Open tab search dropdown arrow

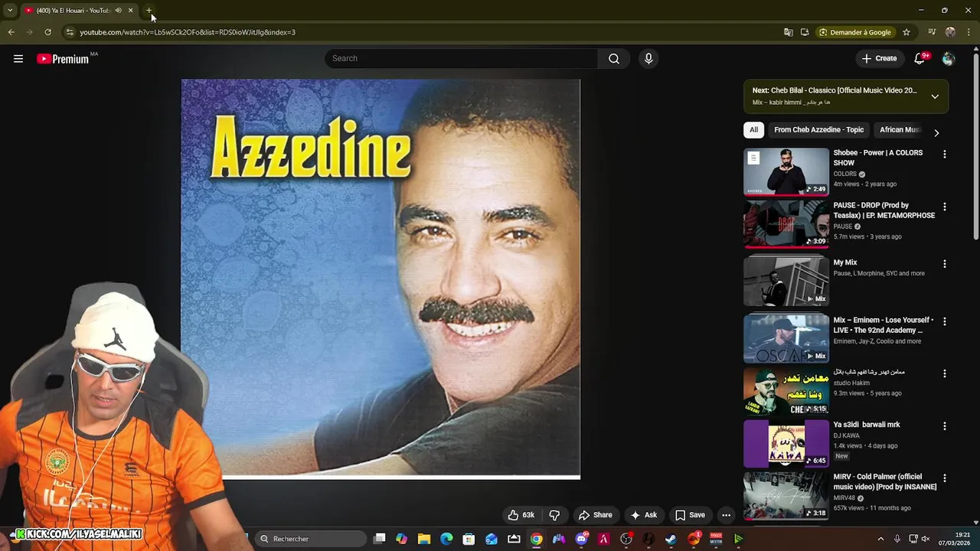tap(10, 11)
